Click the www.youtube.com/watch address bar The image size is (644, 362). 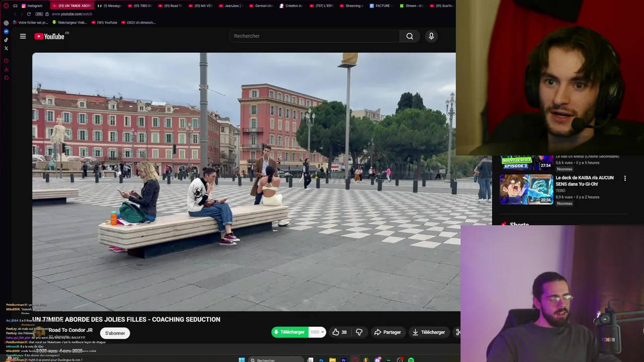(72, 14)
